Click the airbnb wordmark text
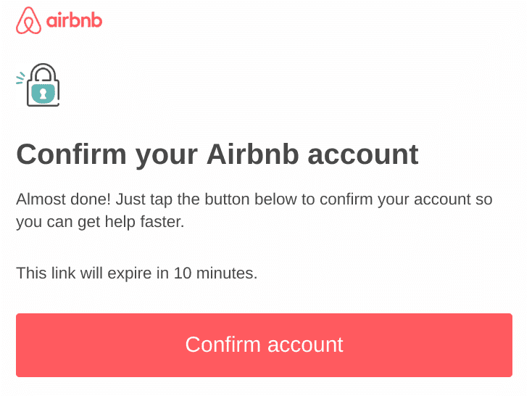Screen dimensions: 532x396 tap(74, 20)
